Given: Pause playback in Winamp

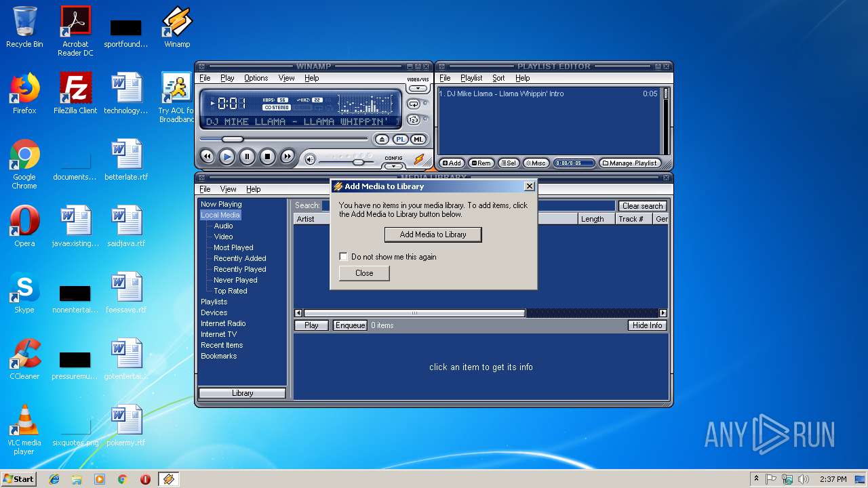Looking at the screenshot, I should 247,157.
